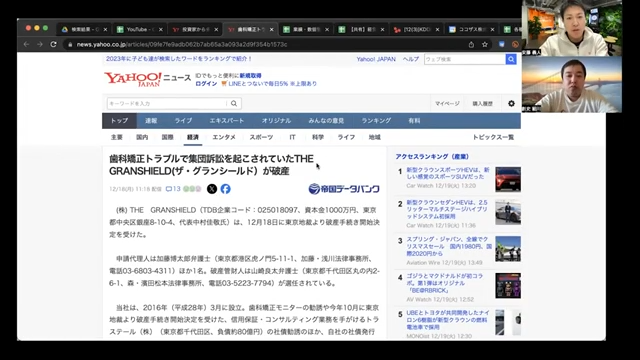The image size is (640, 360).
Task: Click the share icon in address bar
Action: point(471,44)
